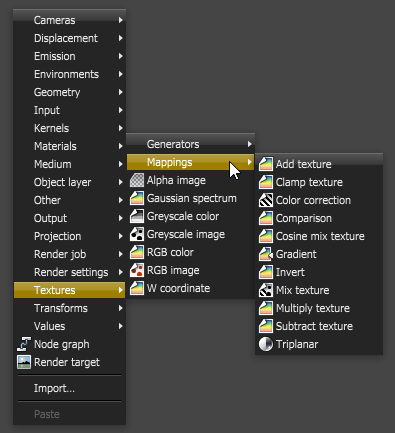
Task: Select the highlighted Mappings submenu entry
Action: 190,162
